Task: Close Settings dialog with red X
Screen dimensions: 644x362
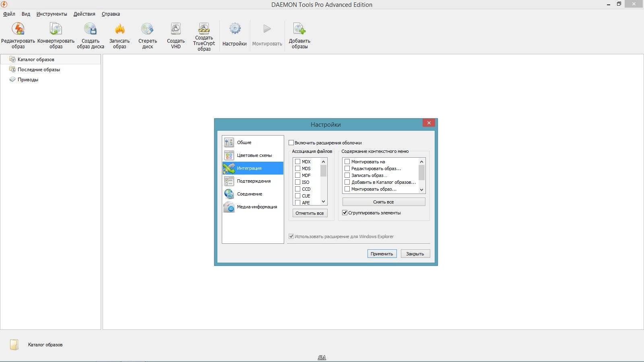Action: (x=429, y=123)
